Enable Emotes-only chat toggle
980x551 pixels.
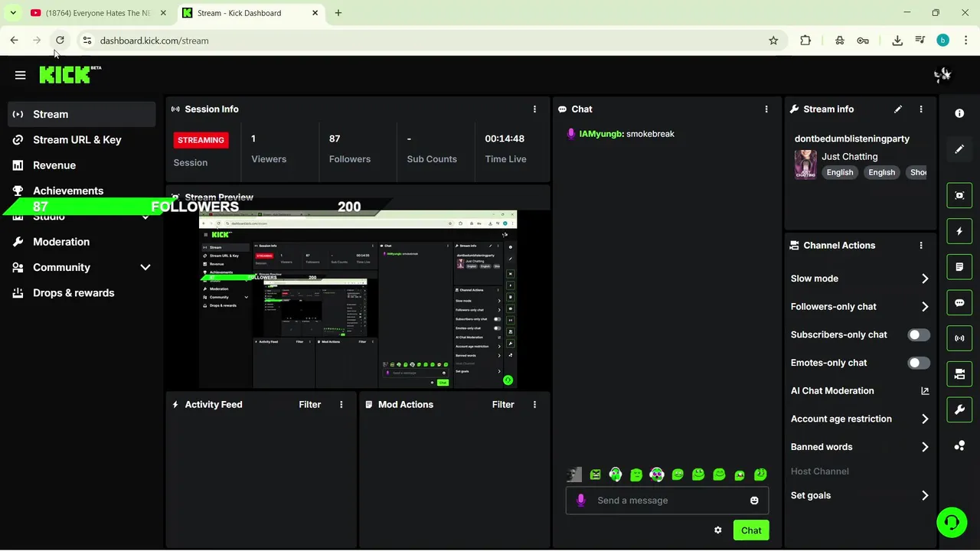(x=919, y=363)
